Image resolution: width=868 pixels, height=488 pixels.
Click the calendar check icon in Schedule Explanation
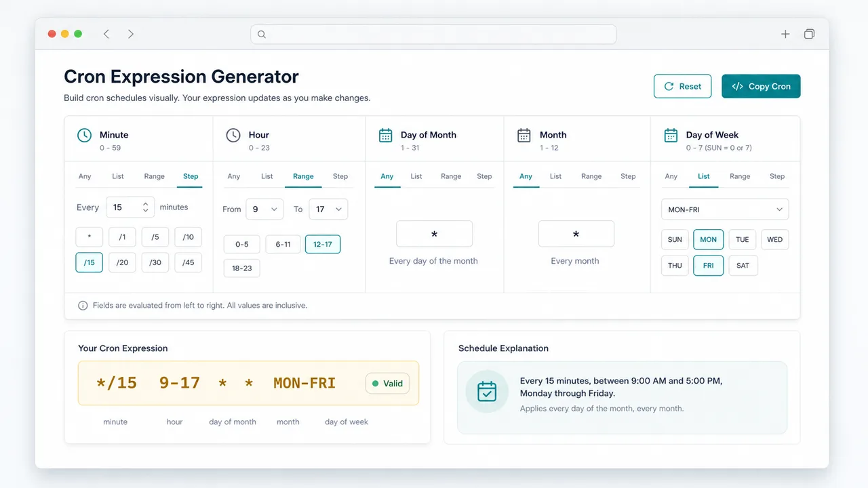coord(487,392)
